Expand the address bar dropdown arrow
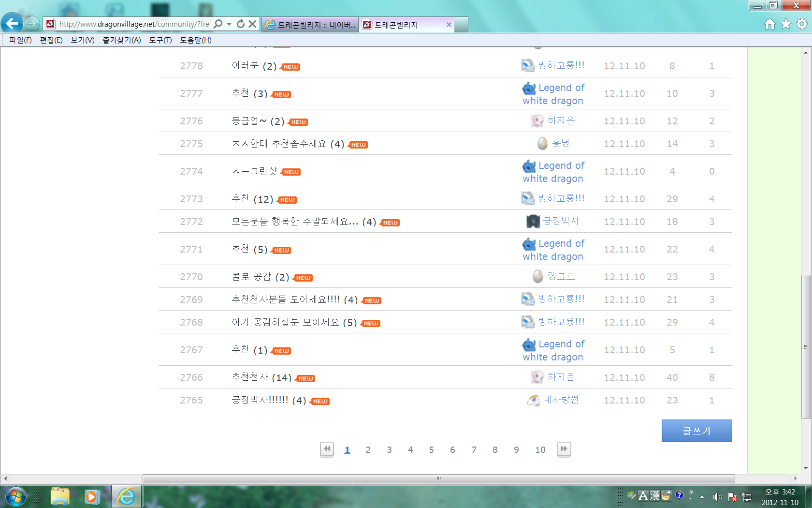 pos(229,24)
